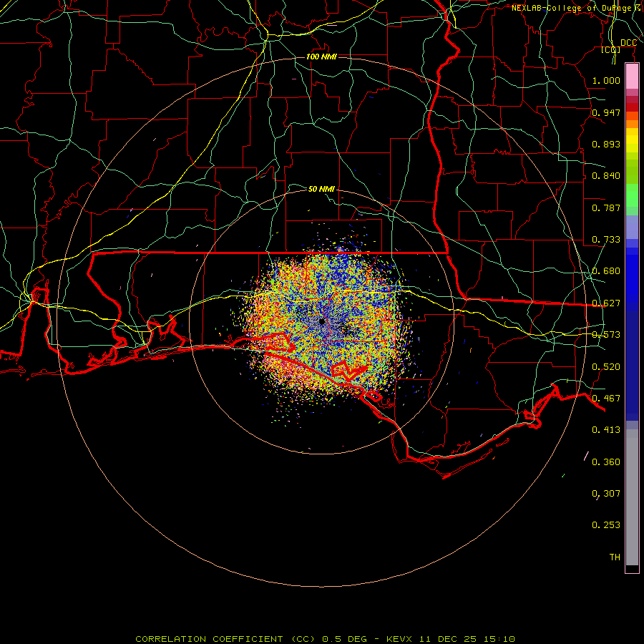Viewport: 644px width, 644px height.
Task: Click the 0.733 legend value
Action: 606,240
